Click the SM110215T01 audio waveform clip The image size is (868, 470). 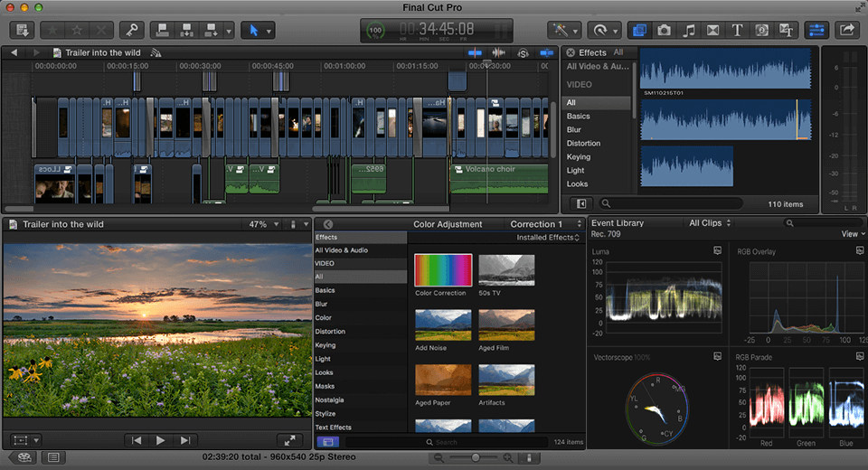tap(726, 69)
